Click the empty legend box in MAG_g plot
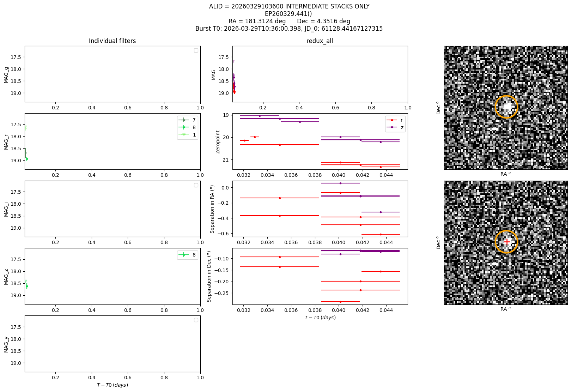 click(x=196, y=50)
